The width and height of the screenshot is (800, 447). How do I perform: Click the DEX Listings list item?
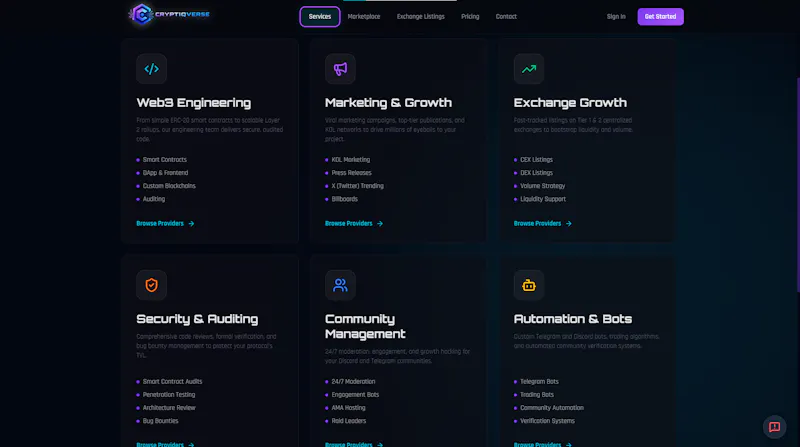536,173
